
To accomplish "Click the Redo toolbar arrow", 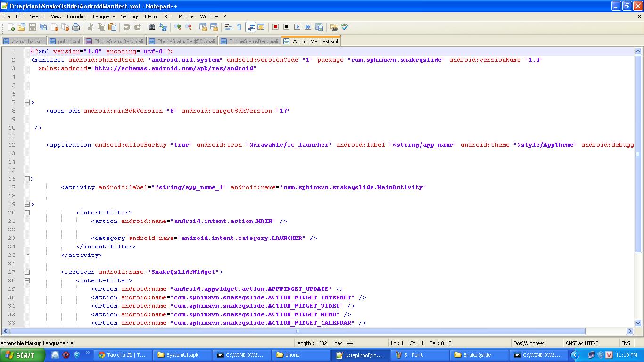I will pos(138,27).
